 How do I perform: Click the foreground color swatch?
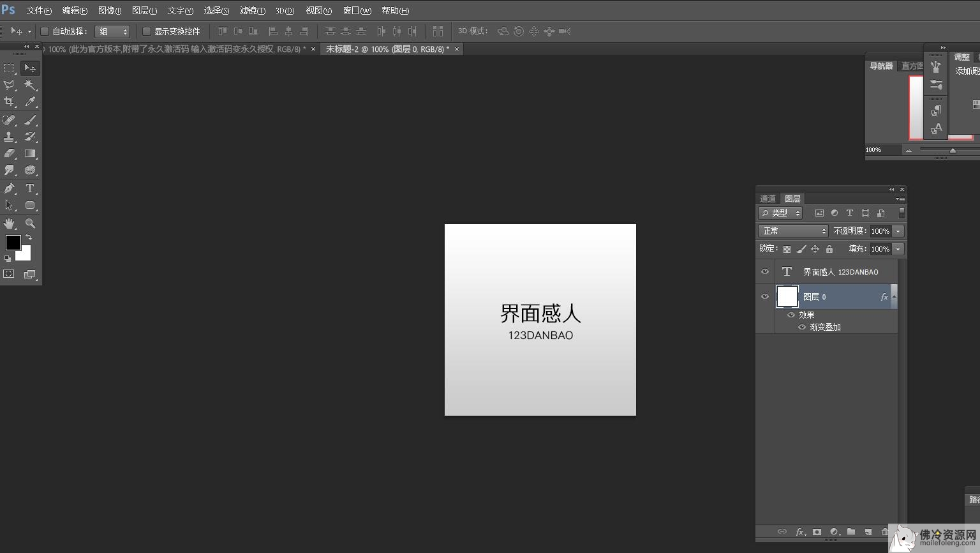(x=13, y=242)
